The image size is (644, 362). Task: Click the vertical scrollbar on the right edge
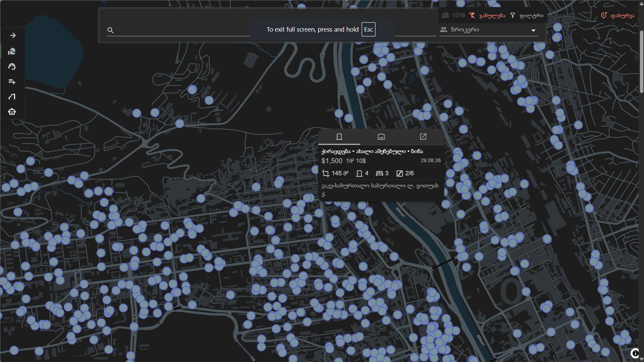coord(641,61)
